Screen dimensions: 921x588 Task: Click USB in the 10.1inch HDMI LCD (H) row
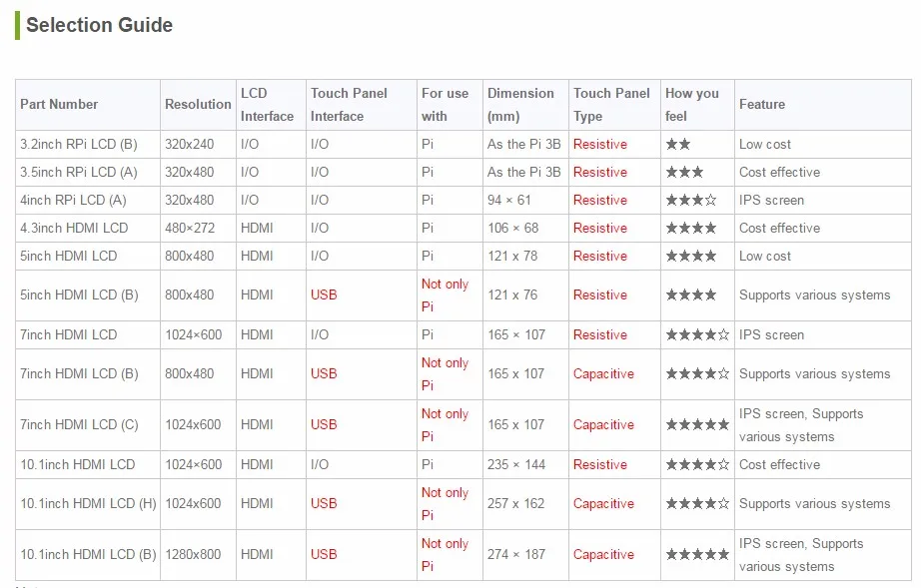(324, 503)
